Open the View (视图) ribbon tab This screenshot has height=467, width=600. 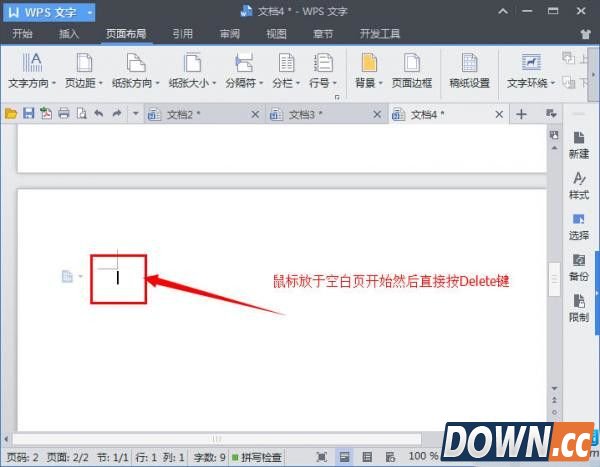tap(276, 34)
